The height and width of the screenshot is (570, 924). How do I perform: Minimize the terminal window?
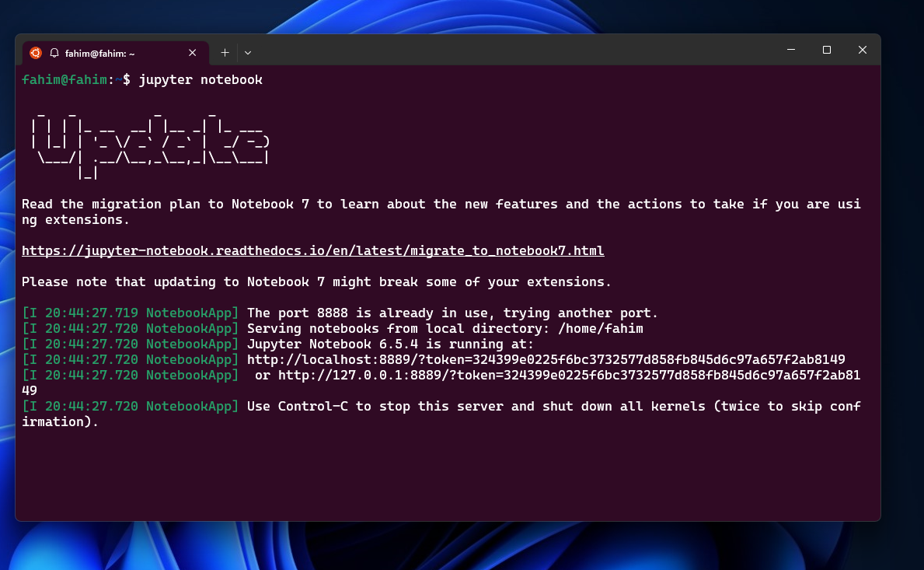coord(790,50)
